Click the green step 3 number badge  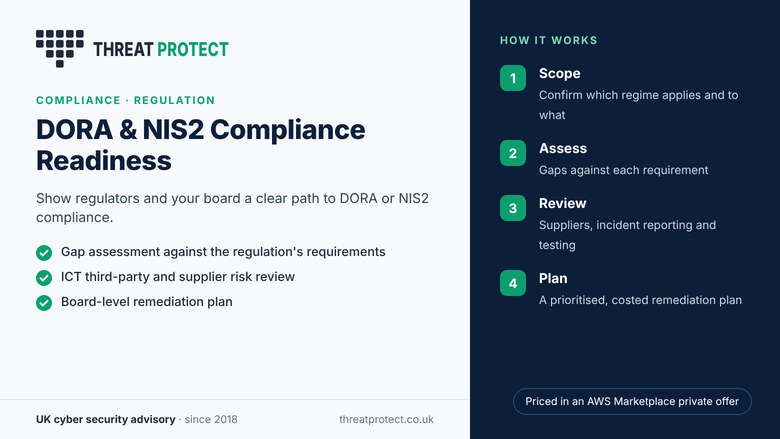pyautogui.click(x=513, y=208)
